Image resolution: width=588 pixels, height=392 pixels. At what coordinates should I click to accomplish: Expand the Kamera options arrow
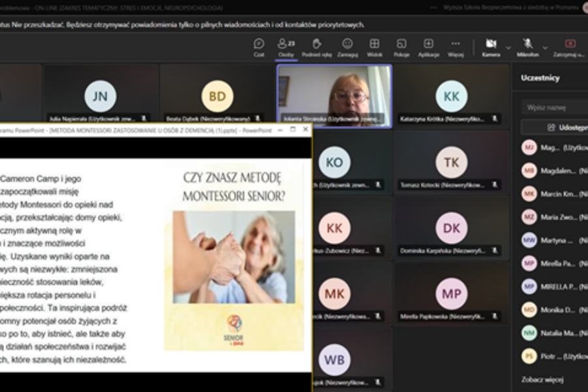(508, 48)
